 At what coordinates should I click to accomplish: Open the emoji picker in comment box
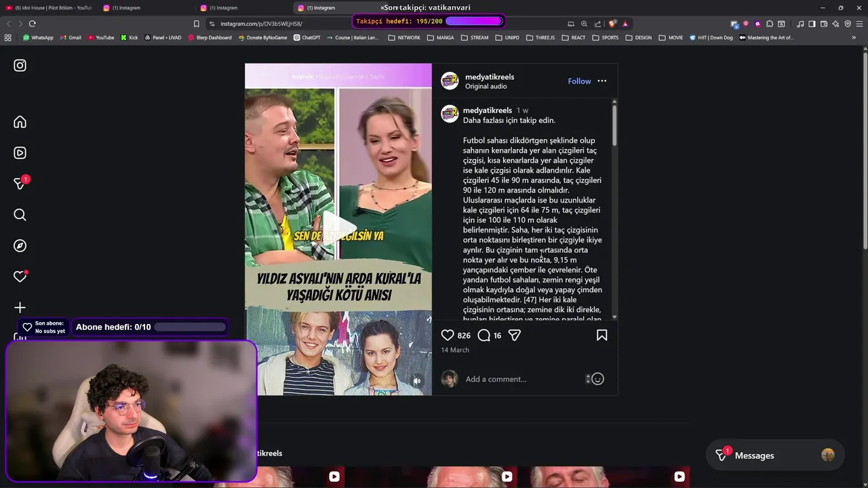597,379
